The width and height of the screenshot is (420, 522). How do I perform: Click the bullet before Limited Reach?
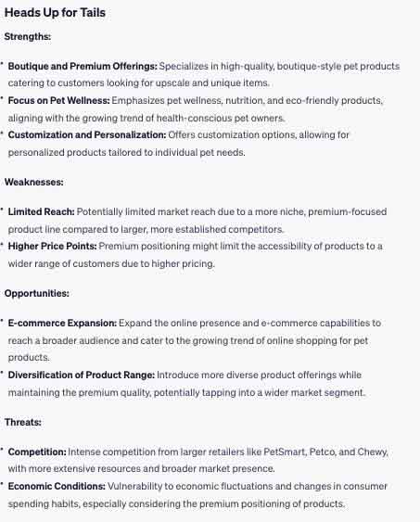[x=3, y=210]
